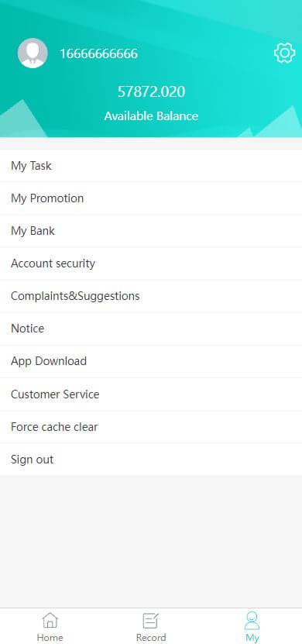Select the Home house icon
The image size is (302, 644).
point(50,620)
